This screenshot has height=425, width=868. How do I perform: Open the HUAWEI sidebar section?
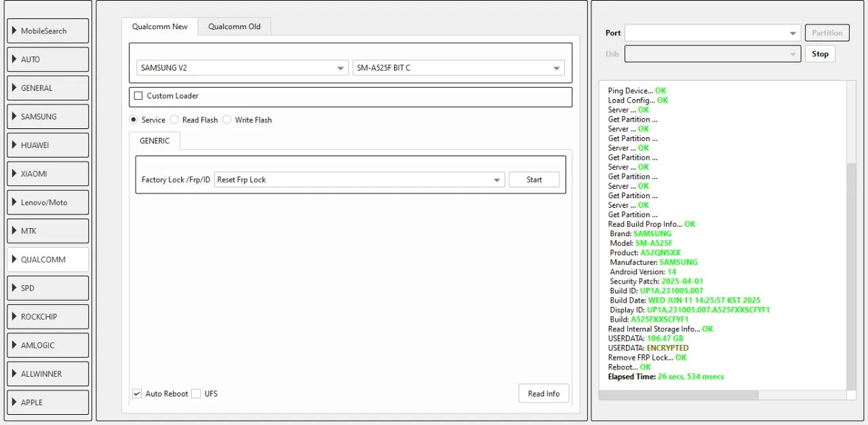coord(48,145)
